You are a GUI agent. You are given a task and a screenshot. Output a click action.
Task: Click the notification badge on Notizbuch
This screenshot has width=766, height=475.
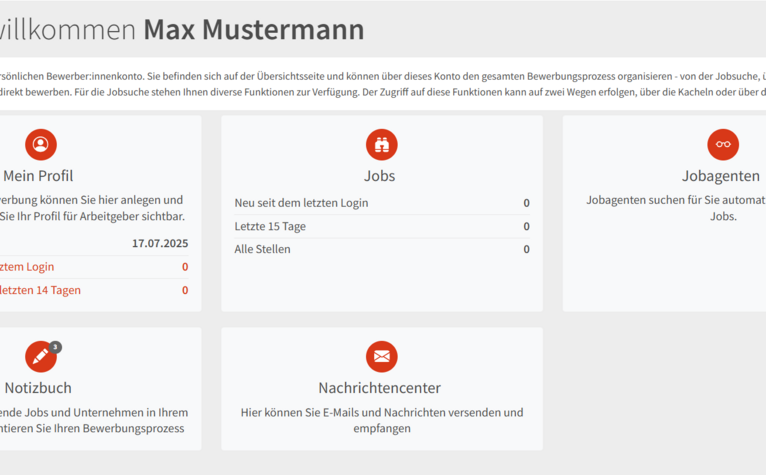[x=56, y=347]
